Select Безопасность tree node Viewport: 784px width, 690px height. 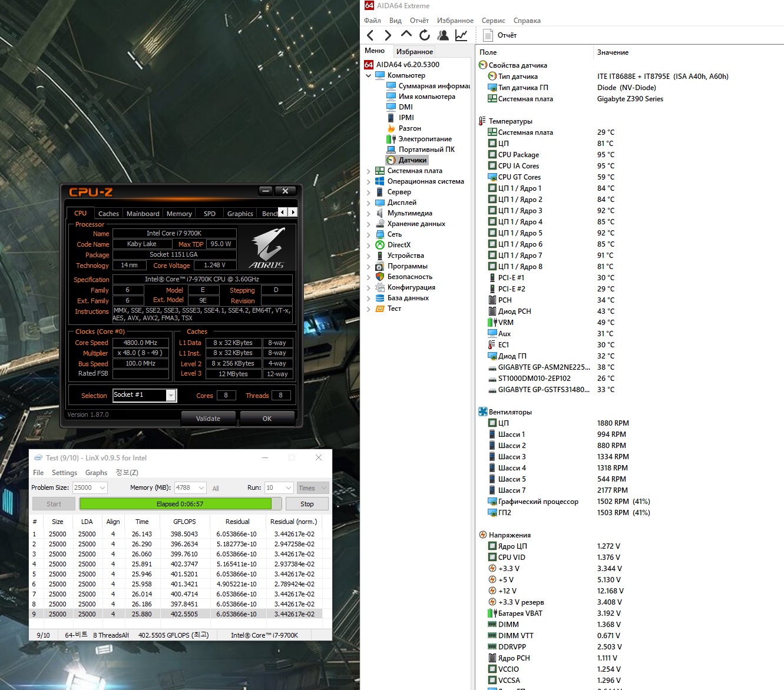(x=404, y=277)
